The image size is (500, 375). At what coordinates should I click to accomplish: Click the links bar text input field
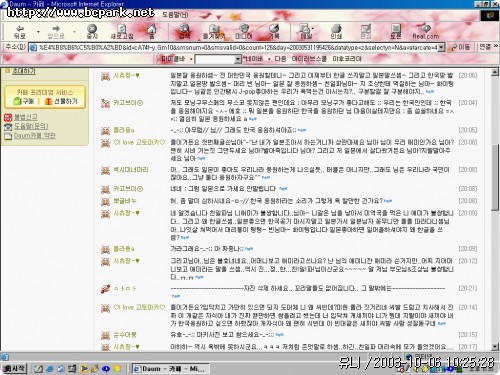pyautogui.click(x=215, y=59)
